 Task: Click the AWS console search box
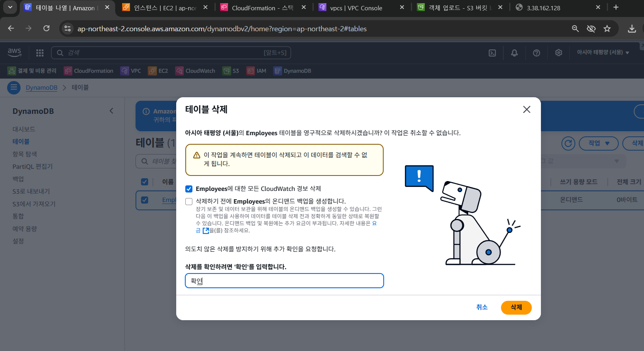(171, 53)
